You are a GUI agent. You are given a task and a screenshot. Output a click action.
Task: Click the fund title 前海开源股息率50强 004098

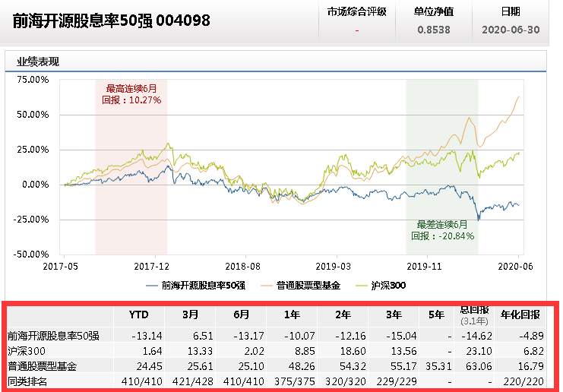pyautogui.click(x=111, y=21)
